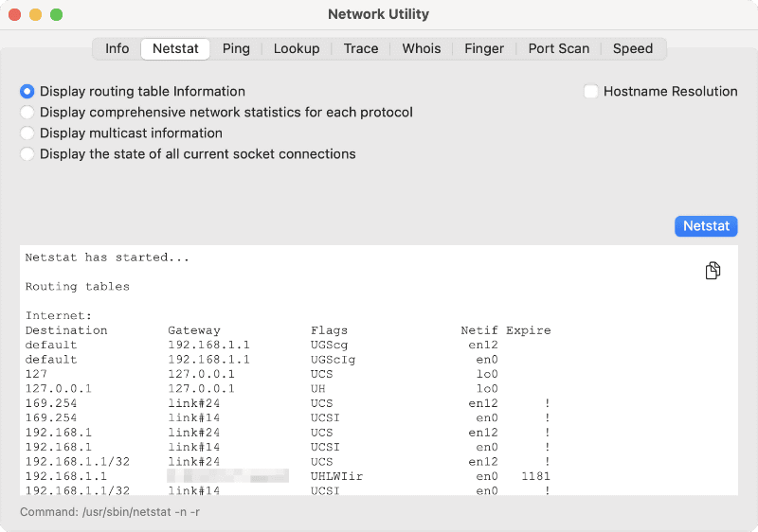Open the Whois tab
The image size is (758, 532).
pos(422,49)
